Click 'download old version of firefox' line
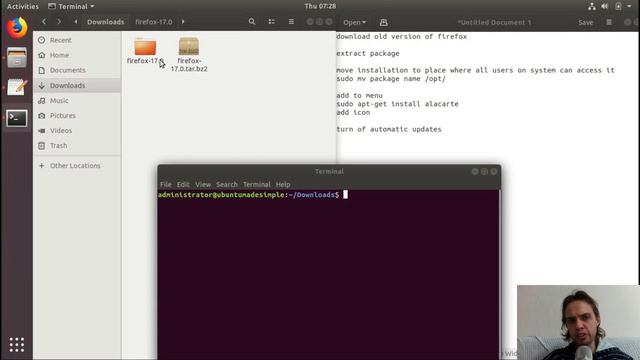Viewport: 640px width, 360px height. pos(402,37)
